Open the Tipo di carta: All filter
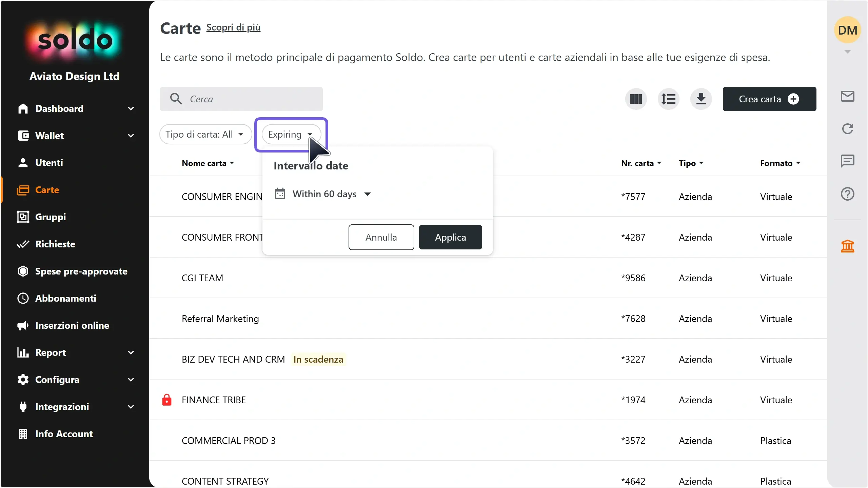Screen dimensions: 868x488 point(205,134)
